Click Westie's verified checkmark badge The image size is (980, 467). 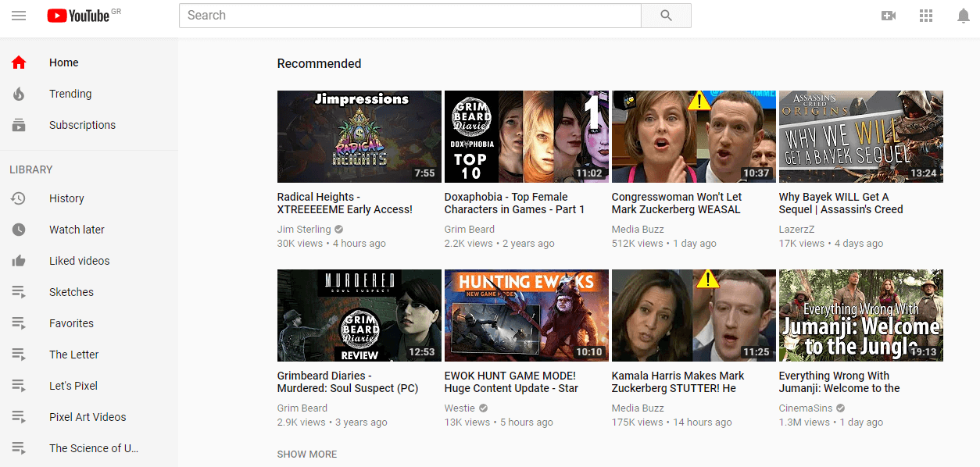coord(483,408)
